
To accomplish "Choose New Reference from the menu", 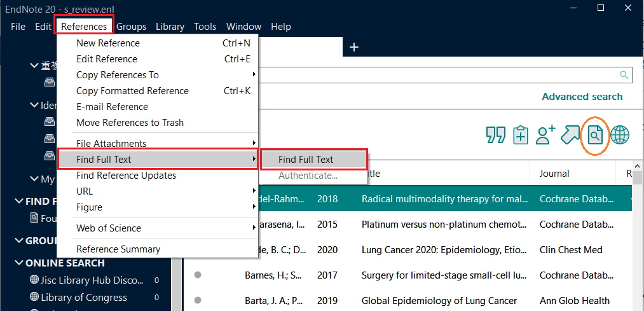I will click(x=158, y=43).
